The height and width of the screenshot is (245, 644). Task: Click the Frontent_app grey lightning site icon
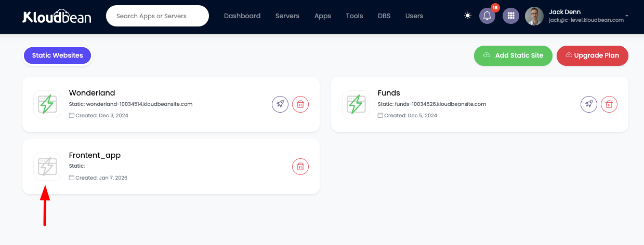[47, 167]
